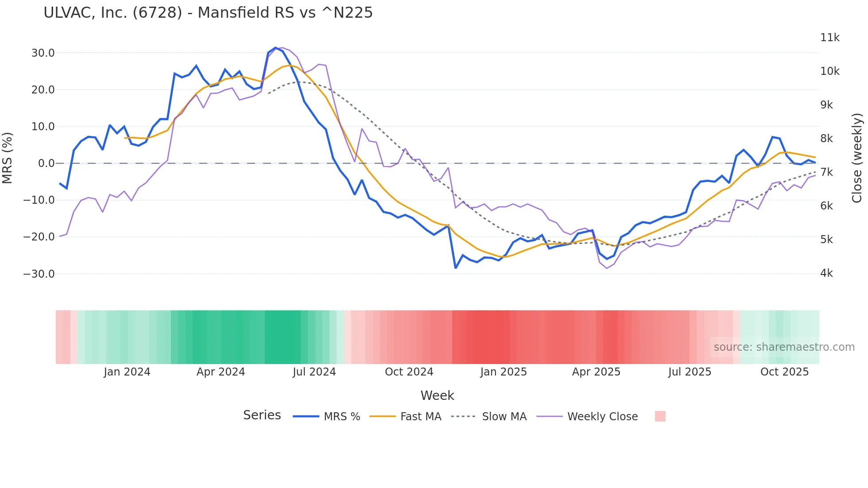Click the 10k tick on Close axis
The image size is (868, 488).
[x=830, y=71]
